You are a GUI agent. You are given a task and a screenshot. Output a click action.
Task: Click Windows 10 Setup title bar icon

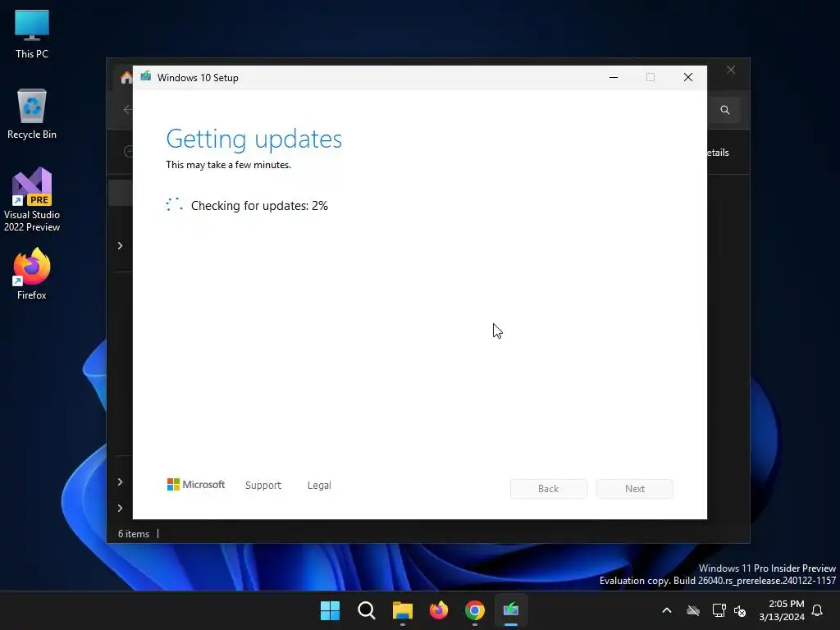146,77
